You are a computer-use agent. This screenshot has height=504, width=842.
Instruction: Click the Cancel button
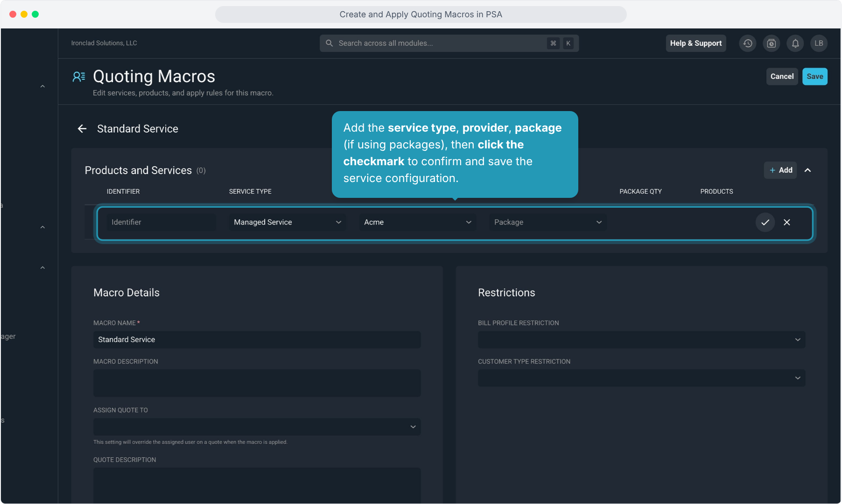point(782,77)
